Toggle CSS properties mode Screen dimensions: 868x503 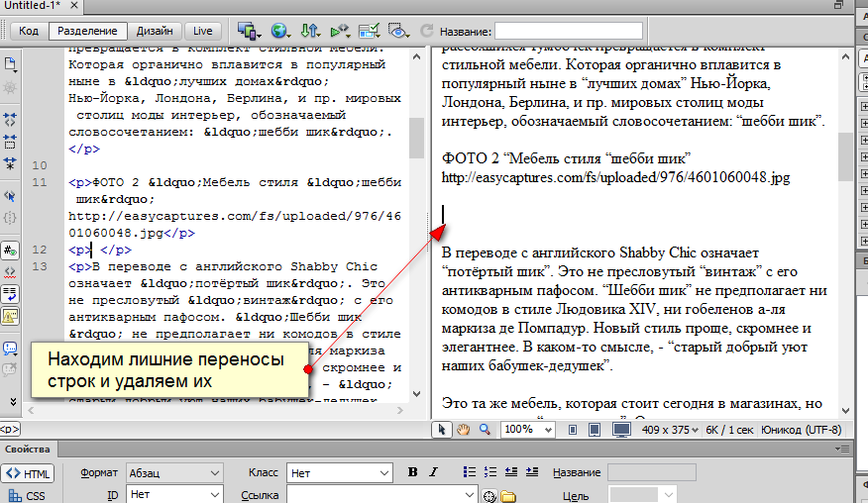click(x=28, y=495)
